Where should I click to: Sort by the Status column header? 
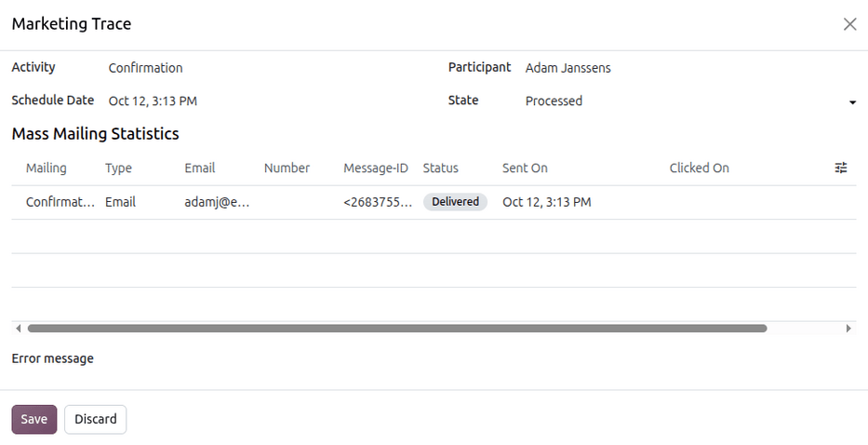(x=441, y=168)
